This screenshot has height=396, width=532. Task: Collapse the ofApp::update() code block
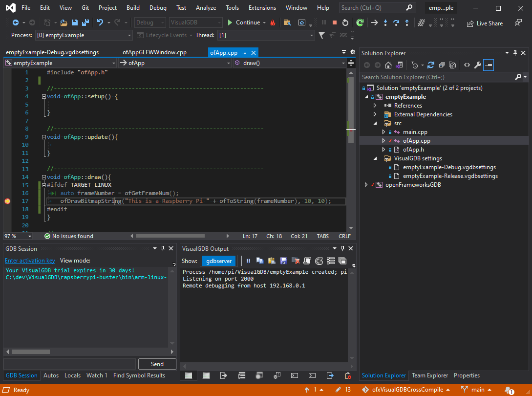[44, 137]
